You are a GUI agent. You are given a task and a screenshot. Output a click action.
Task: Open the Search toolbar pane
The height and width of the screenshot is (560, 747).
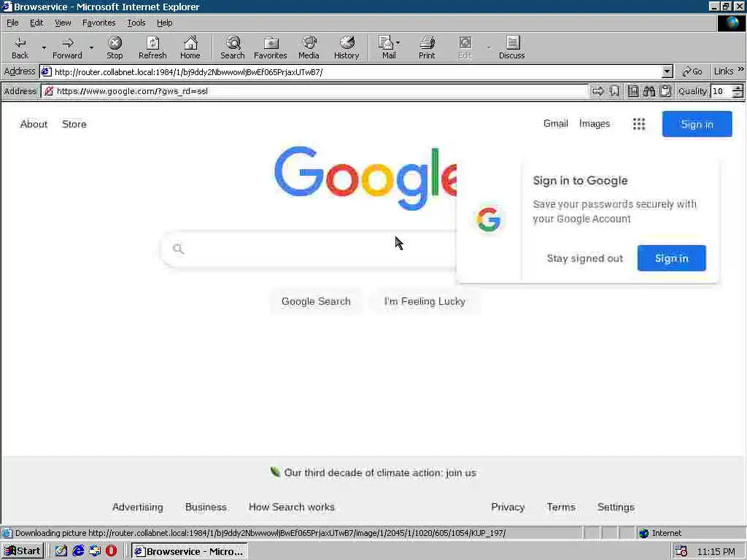(233, 47)
